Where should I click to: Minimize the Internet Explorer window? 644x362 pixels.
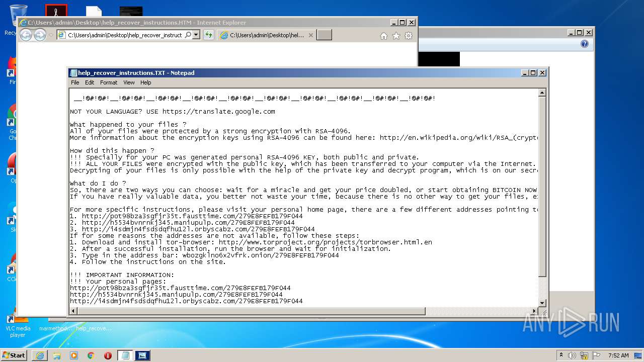[393, 23]
